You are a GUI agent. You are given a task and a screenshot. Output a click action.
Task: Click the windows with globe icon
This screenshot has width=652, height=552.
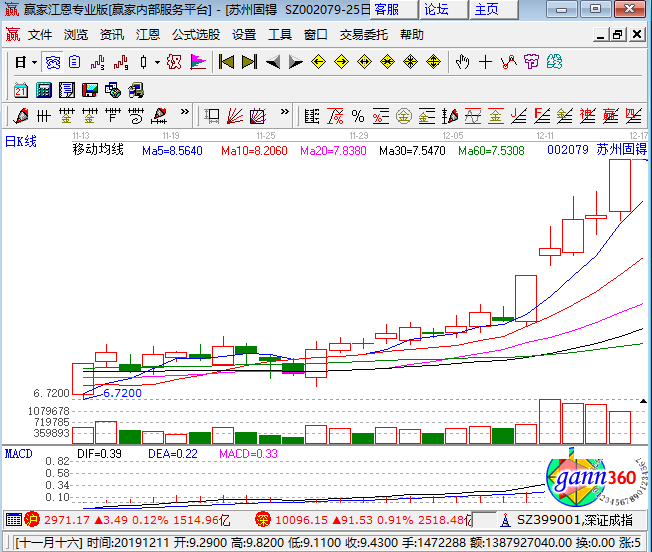pyautogui.click(x=113, y=90)
